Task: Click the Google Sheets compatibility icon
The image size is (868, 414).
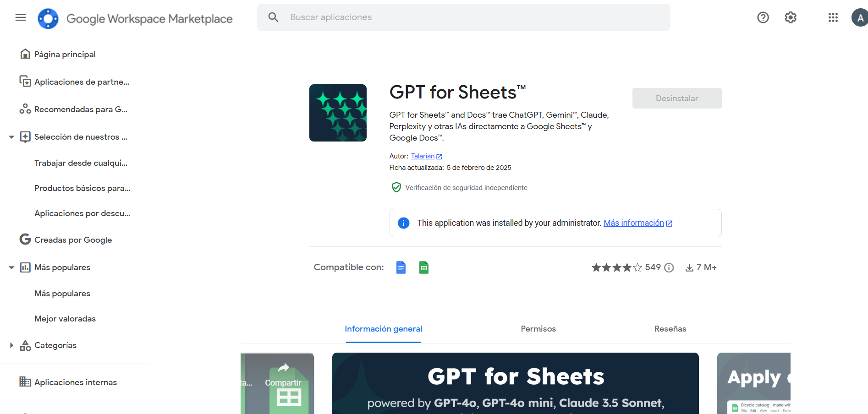Action: (423, 267)
